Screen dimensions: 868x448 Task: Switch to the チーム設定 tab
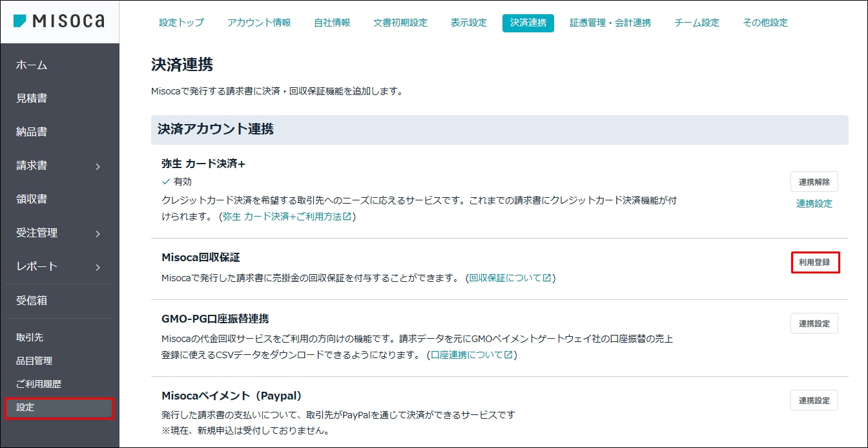[697, 23]
